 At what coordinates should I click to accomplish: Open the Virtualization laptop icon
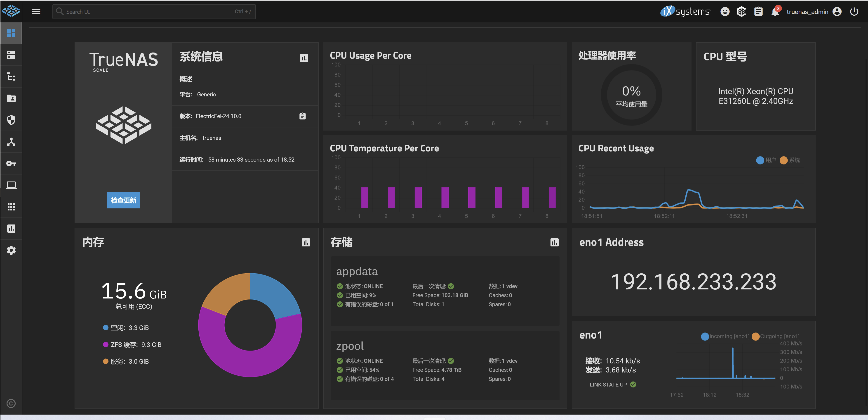point(11,185)
